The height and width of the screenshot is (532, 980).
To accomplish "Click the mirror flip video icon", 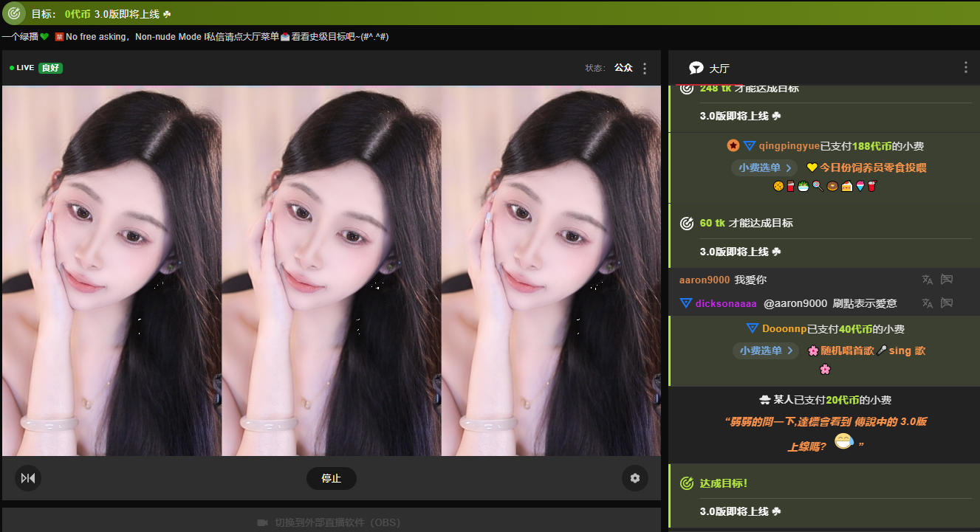I will click(x=28, y=478).
